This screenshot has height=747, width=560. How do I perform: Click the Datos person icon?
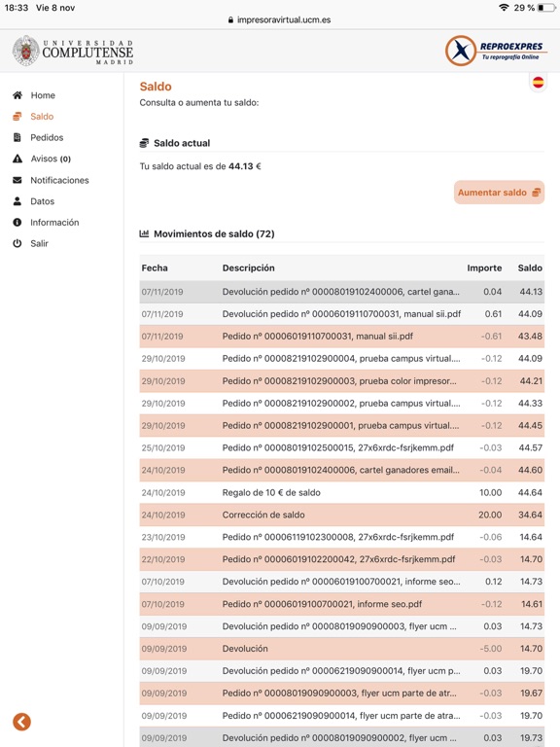17,201
